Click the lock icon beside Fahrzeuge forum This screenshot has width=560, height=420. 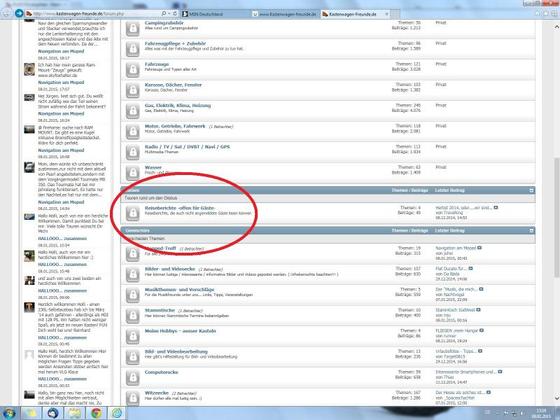(133, 70)
